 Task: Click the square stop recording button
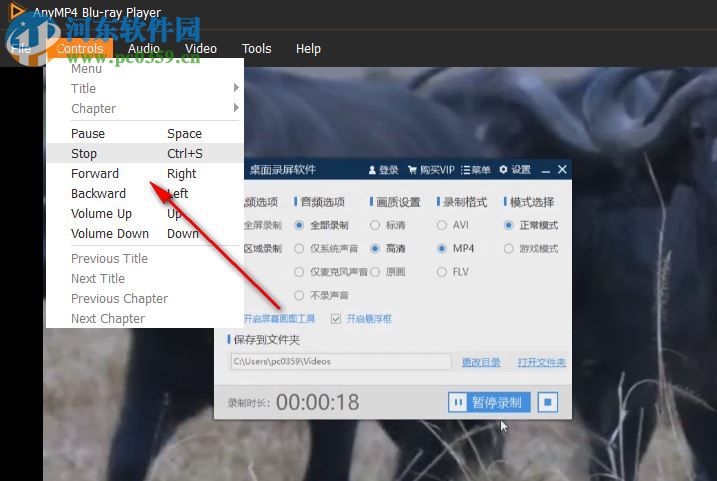point(548,402)
